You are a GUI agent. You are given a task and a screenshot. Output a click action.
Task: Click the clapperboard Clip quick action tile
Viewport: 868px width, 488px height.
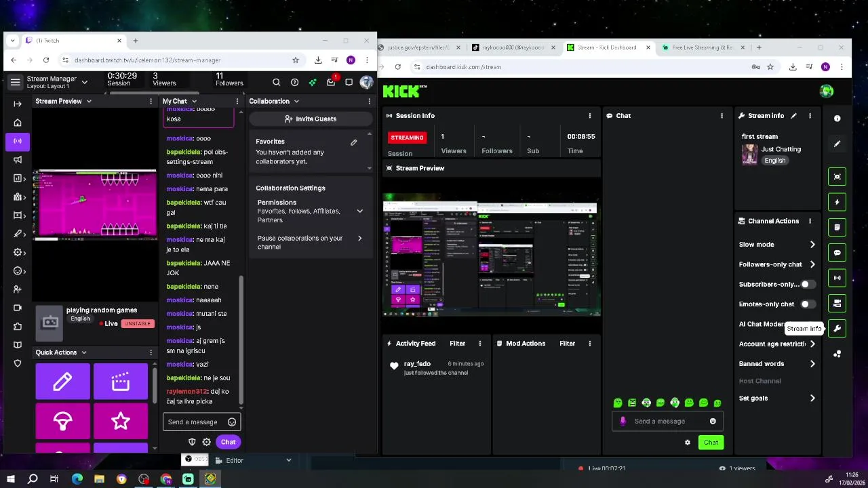[x=121, y=382]
